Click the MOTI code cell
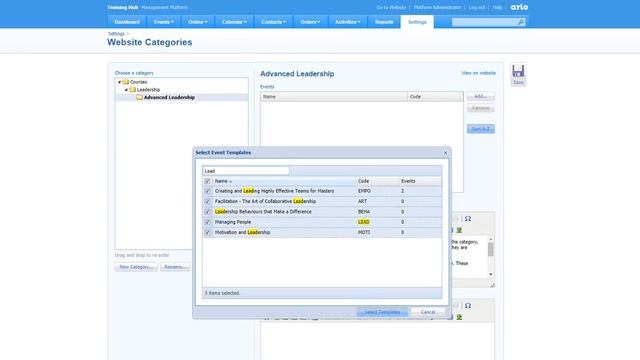The width and height of the screenshot is (640, 360). (364, 232)
